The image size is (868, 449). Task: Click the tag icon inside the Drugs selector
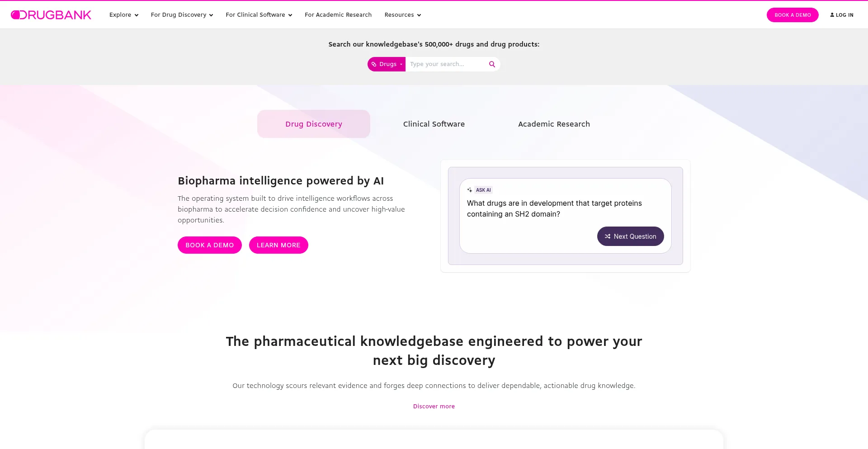pos(374,64)
